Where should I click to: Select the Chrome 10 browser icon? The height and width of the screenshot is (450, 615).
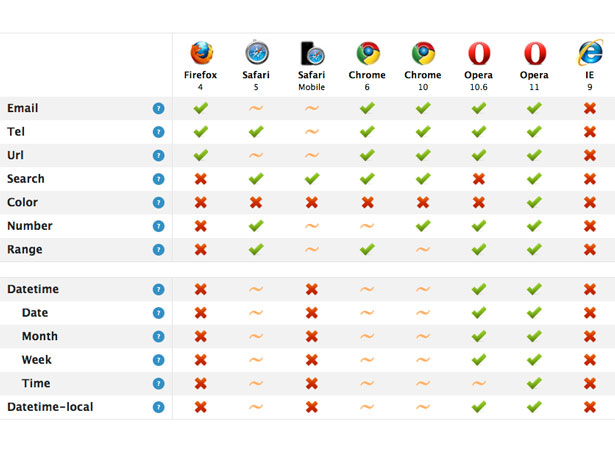point(423,53)
